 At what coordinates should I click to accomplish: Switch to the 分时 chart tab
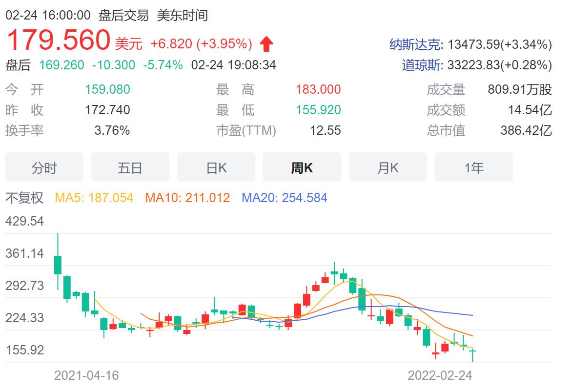click(x=44, y=167)
